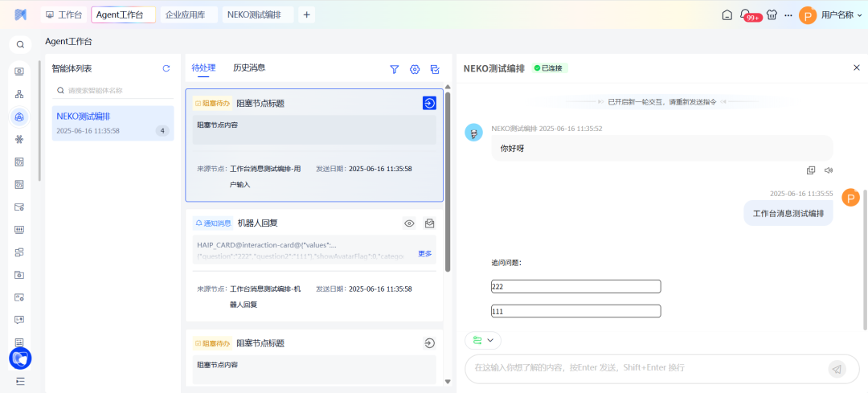Copy the 你好呀 message
Viewport: 868px width, 393px height.
[811, 170]
